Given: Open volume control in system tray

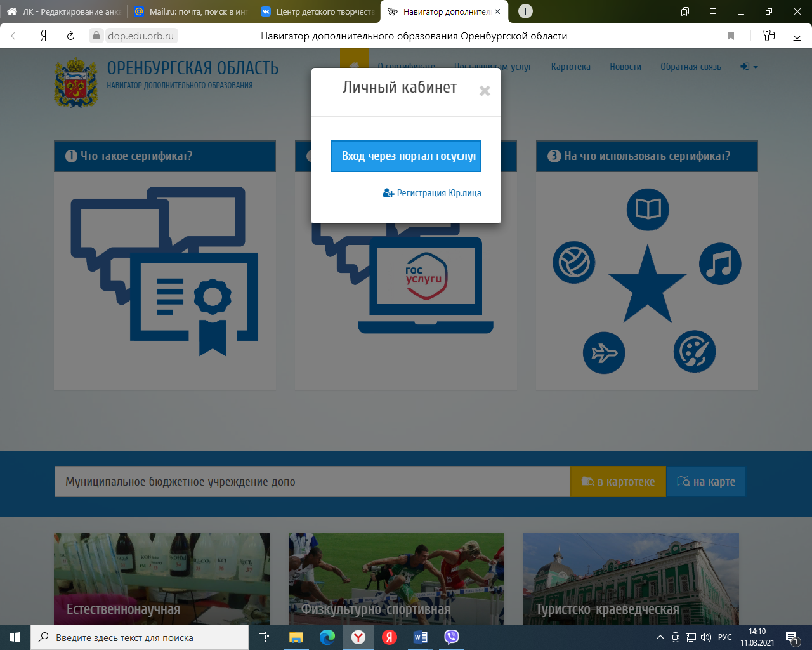Looking at the screenshot, I should [x=706, y=637].
